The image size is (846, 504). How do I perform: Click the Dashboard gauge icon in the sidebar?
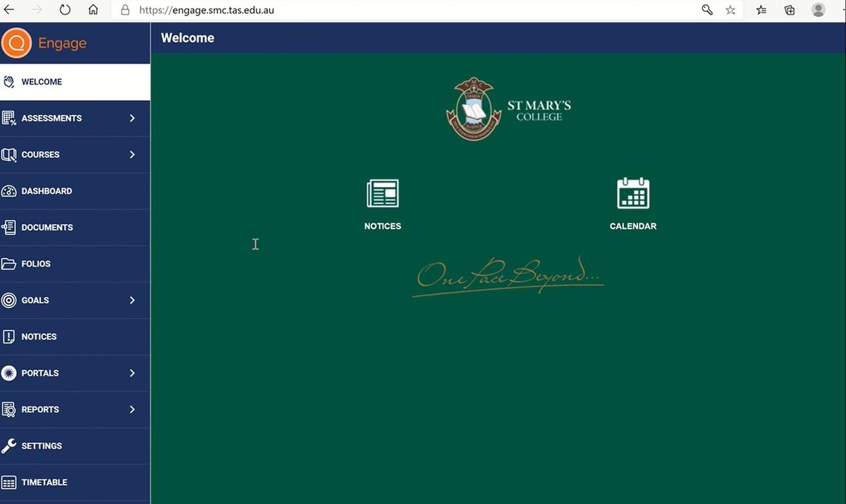pyautogui.click(x=9, y=191)
